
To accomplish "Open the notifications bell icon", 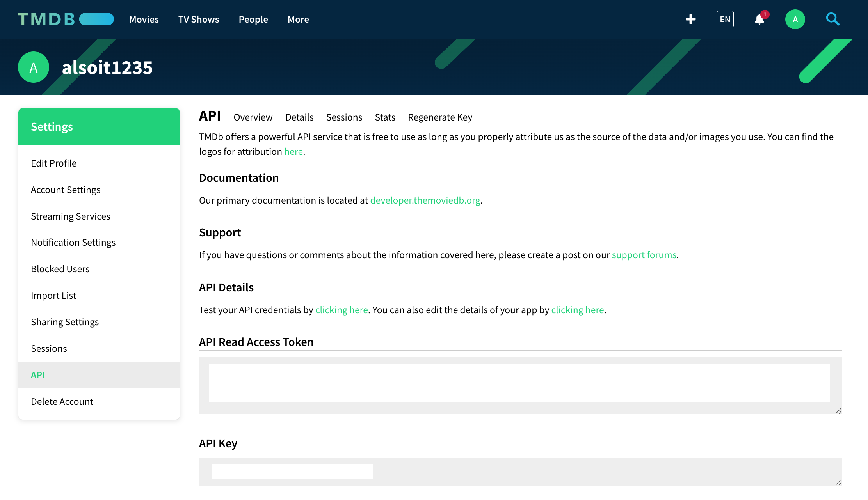I will (x=759, y=19).
